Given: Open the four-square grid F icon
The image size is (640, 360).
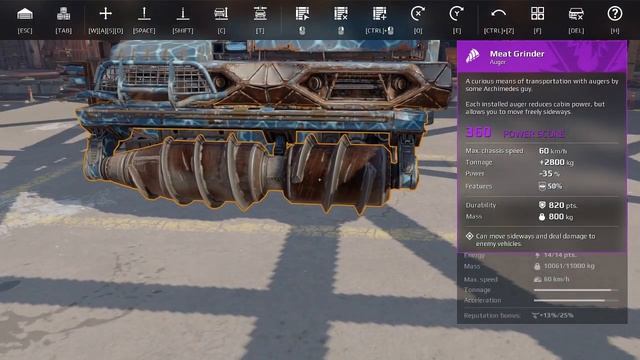Looking at the screenshot, I should pyautogui.click(x=537, y=14).
